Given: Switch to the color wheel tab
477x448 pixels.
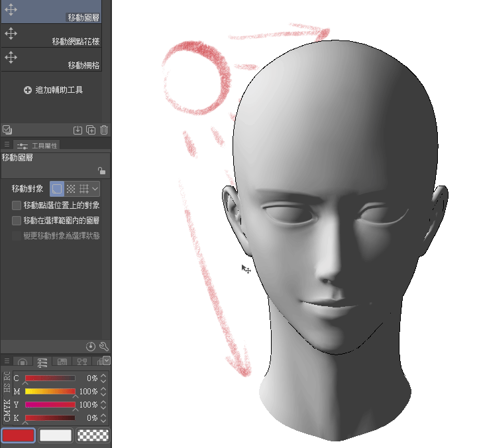Looking at the screenshot, I should pyautogui.click(x=23, y=362).
